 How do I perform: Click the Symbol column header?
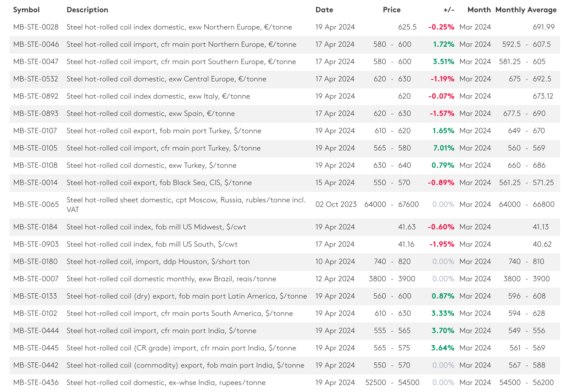26,9
